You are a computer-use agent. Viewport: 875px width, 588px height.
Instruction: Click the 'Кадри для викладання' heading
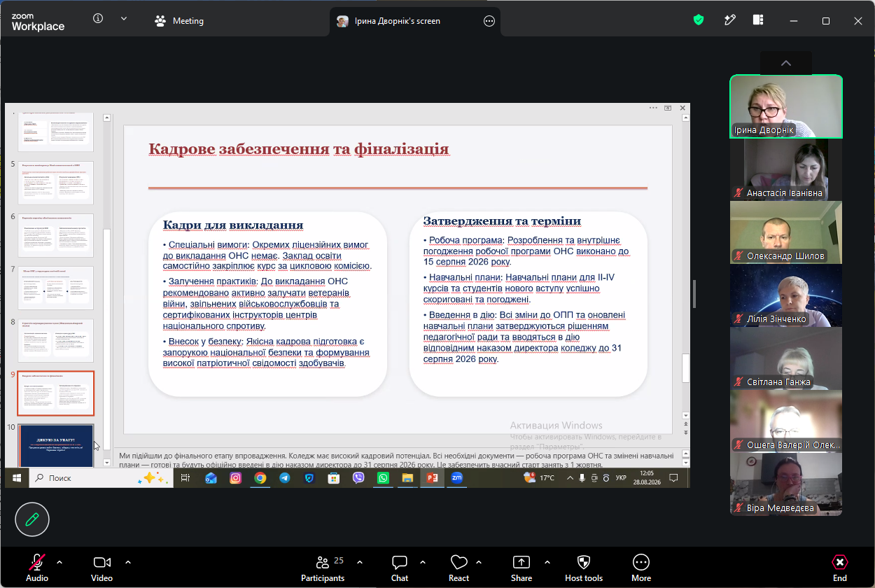[x=233, y=225]
